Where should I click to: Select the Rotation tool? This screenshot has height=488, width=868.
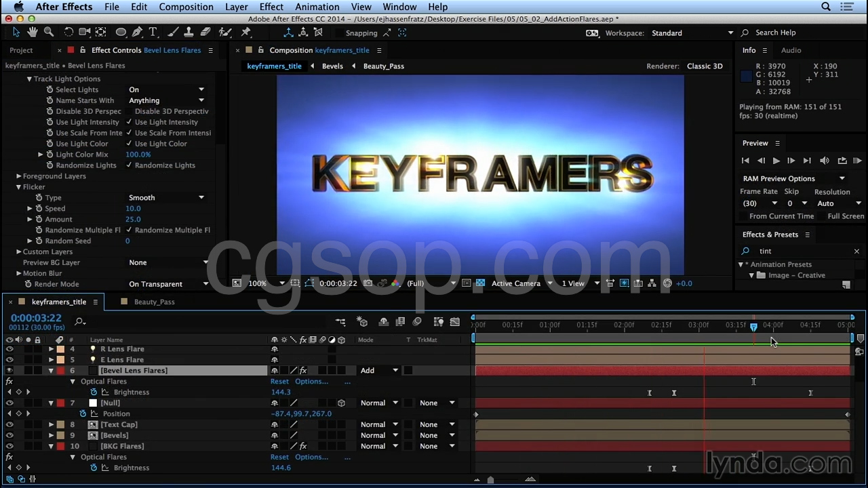point(68,33)
